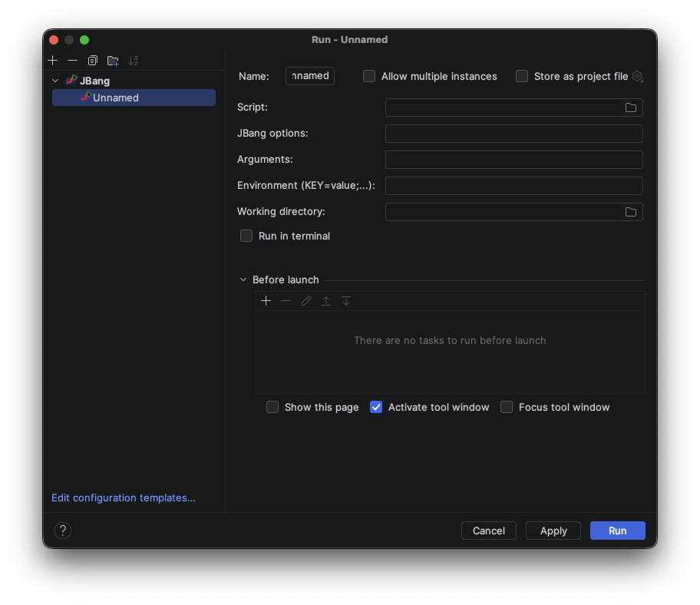Open help with the question mark button
The width and height of the screenshot is (700, 605).
tap(63, 531)
